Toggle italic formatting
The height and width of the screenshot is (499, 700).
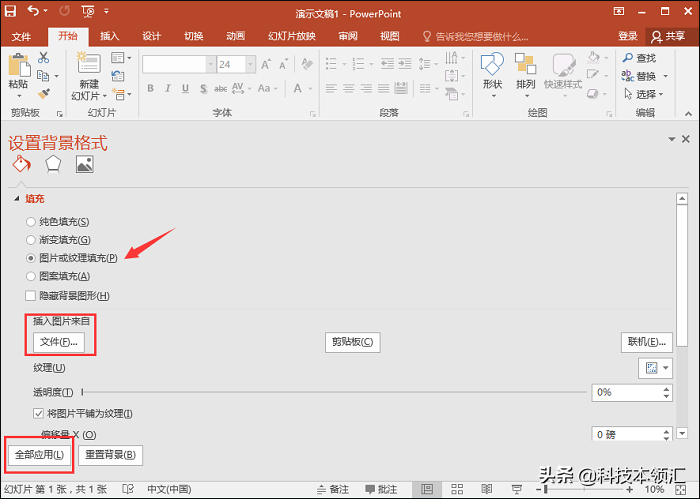click(168, 88)
